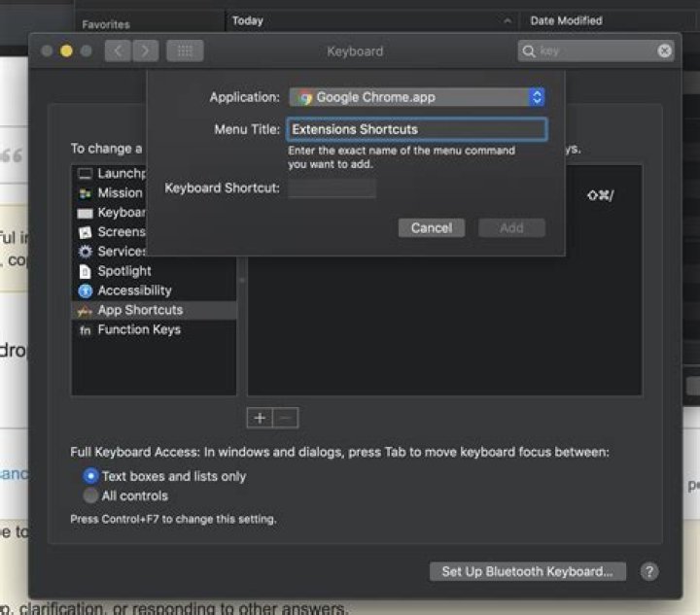Remove shortcut with the minus button
The image size is (700, 615).
click(x=285, y=419)
